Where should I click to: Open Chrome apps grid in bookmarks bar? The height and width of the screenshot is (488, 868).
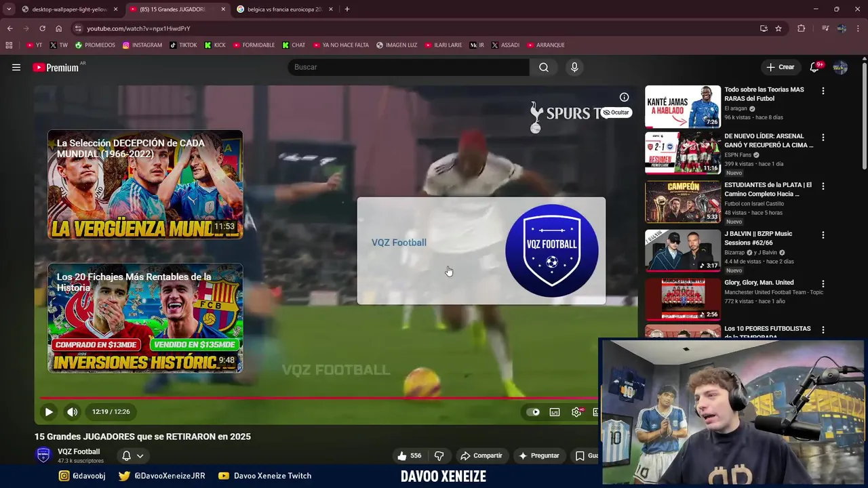click(x=9, y=45)
